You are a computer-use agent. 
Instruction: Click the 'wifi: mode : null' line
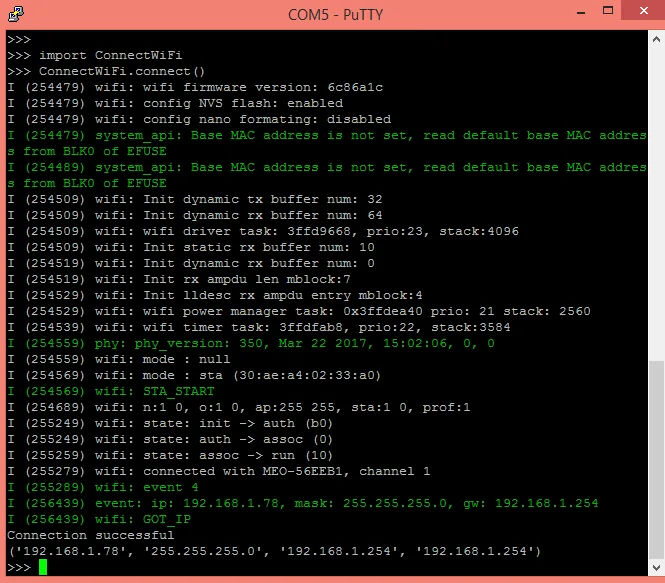119,360
